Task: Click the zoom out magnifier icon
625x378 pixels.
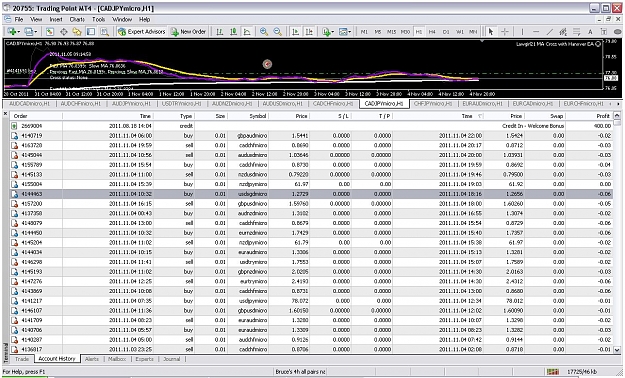Action: 277,32
